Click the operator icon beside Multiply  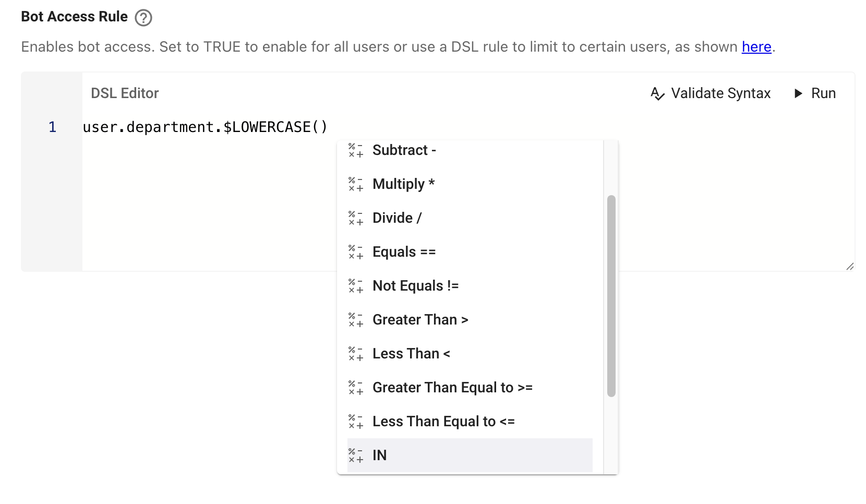(x=356, y=185)
